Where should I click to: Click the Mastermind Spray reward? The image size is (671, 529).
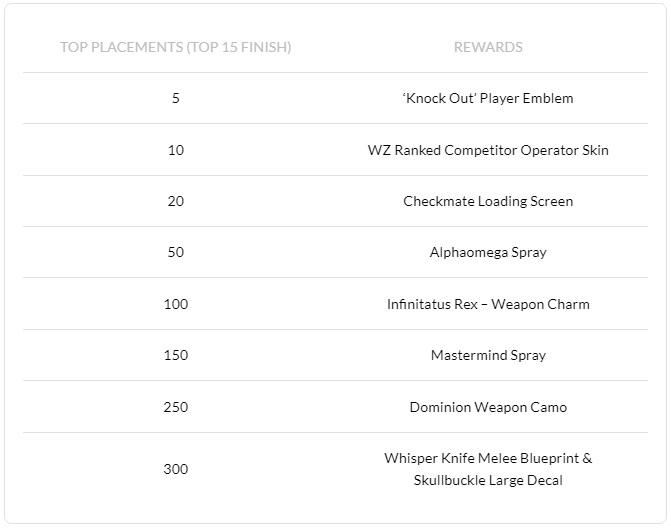(x=488, y=355)
